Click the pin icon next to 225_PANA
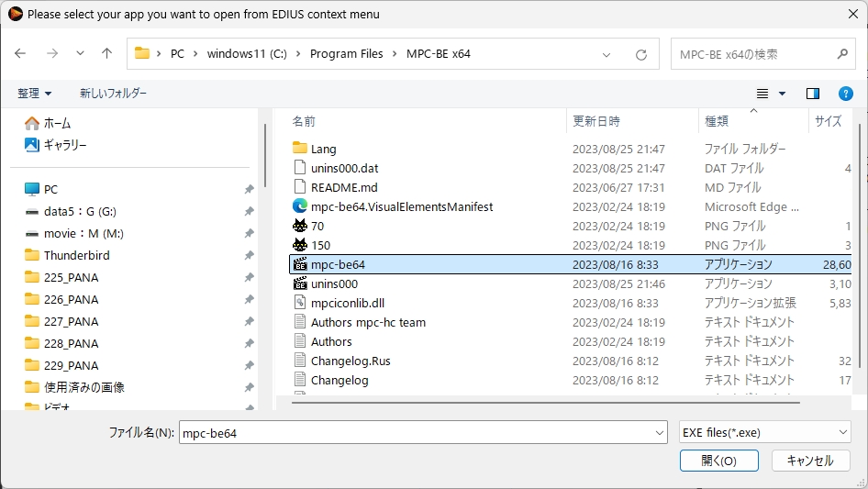Viewport: 868px width, 489px height. pos(249,277)
